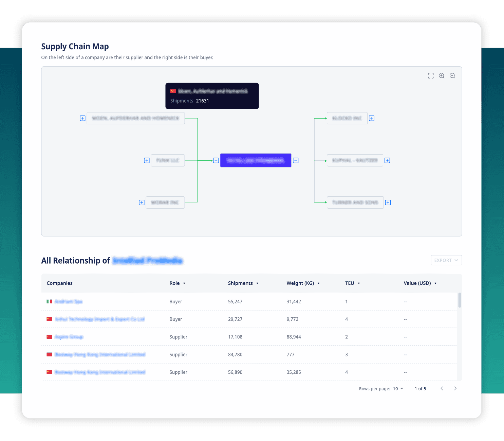Go to the previous table page
Screen dimensions: 504x441
pos(442,388)
